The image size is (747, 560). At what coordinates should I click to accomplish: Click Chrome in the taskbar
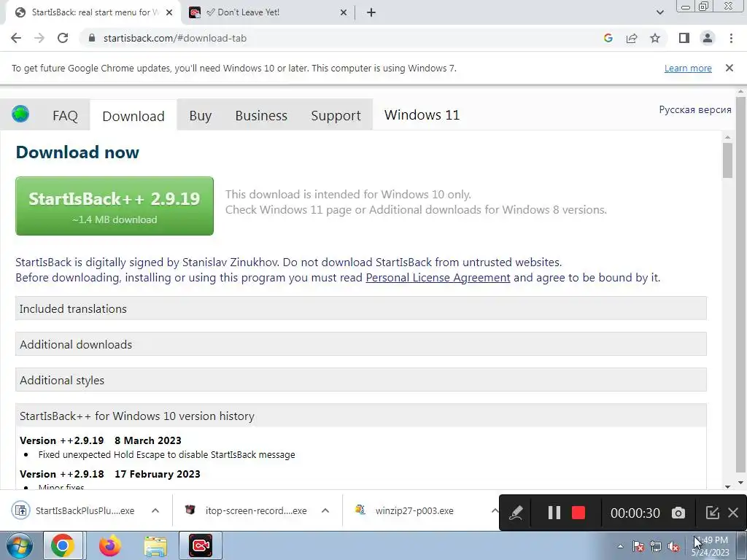coord(63,545)
